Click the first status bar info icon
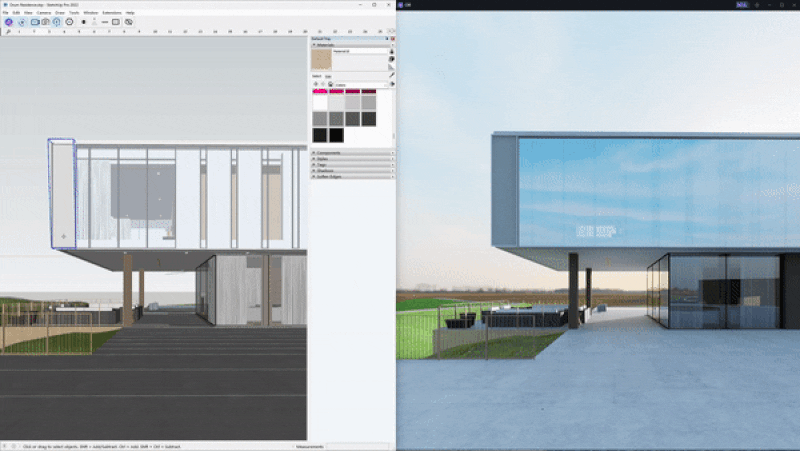This screenshot has width=800, height=451. coord(6,446)
